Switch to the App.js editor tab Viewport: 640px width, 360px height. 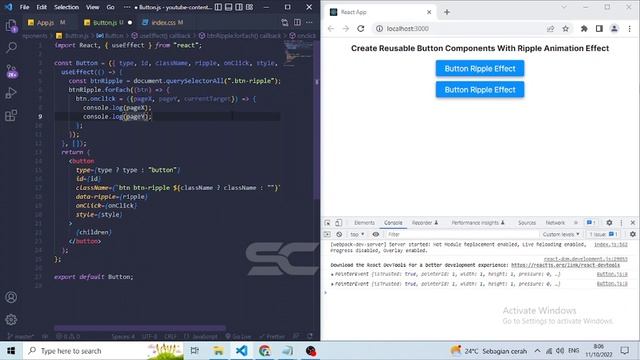coord(47,22)
